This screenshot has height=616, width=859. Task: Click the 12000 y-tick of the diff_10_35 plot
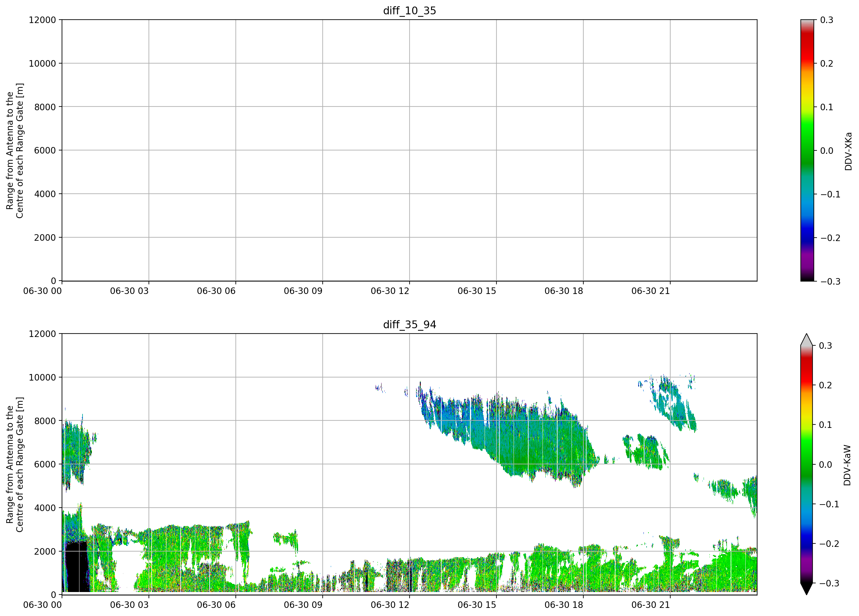point(42,20)
